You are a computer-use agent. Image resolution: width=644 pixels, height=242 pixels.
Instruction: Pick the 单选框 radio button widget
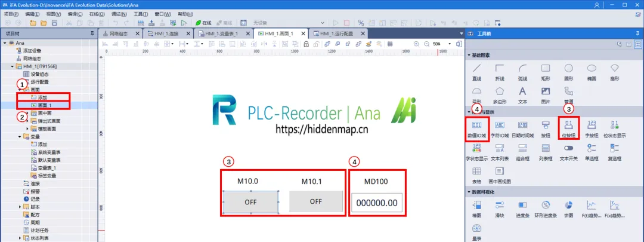tap(592, 152)
